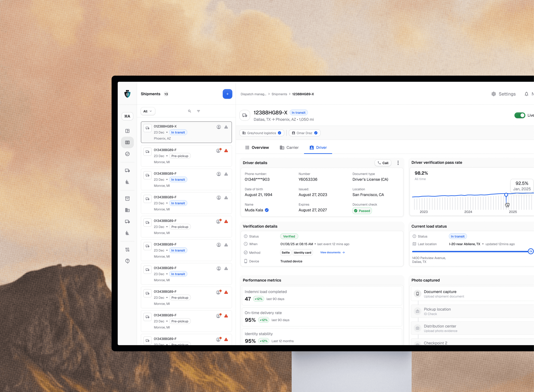
Task: Select shipment 012388HG89-X in Phoenix, AZ
Action: coord(186,132)
